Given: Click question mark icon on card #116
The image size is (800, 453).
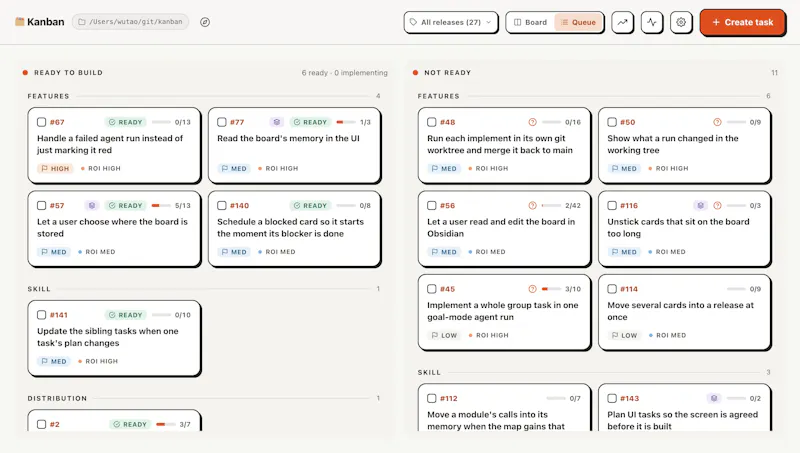Looking at the screenshot, I should (717, 206).
